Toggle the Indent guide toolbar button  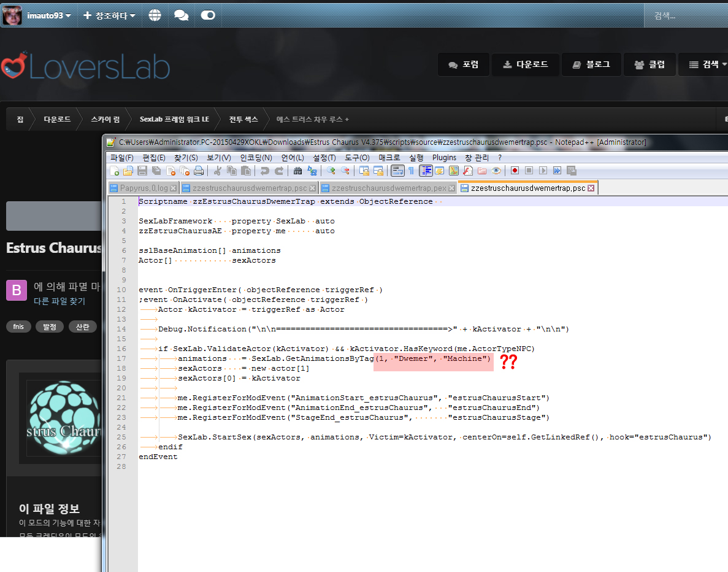click(426, 171)
